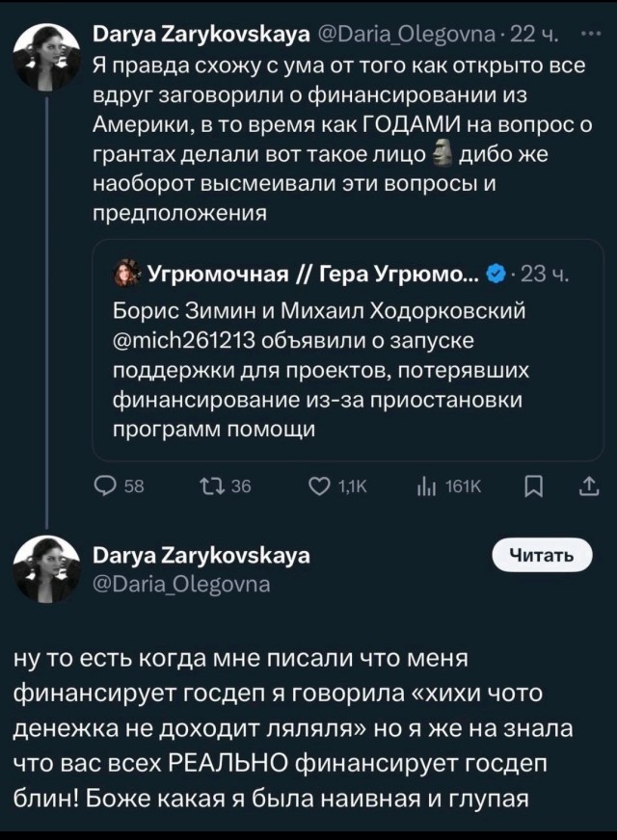
Task: Open the reply icon under the quoted tweet
Action: [106, 488]
